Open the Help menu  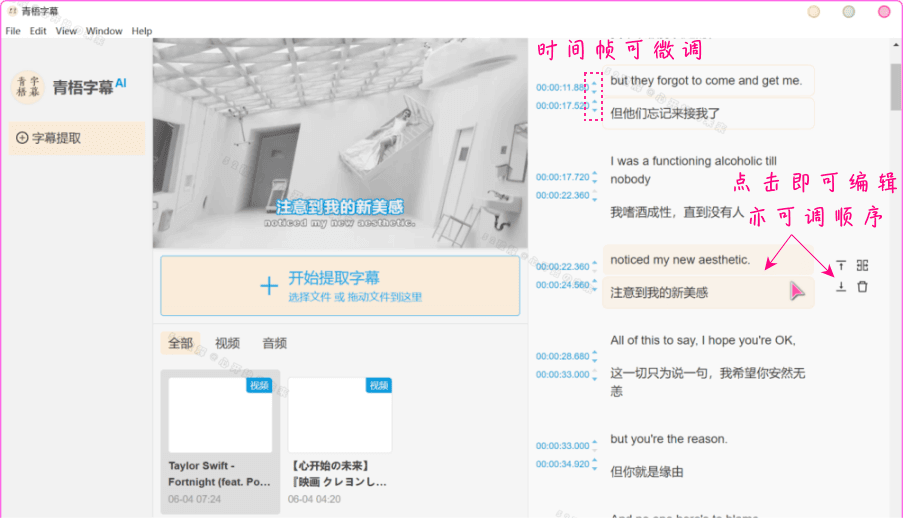pyautogui.click(x=142, y=31)
